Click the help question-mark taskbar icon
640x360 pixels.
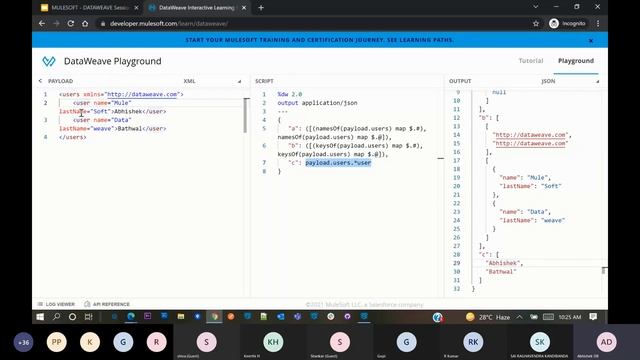pyautogui.click(x=438, y=317)
